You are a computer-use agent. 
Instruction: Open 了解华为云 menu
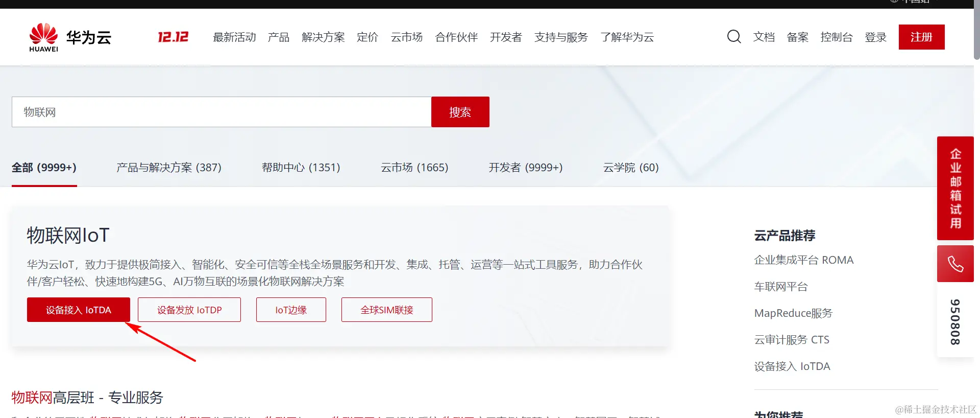(x=627, y=37)
